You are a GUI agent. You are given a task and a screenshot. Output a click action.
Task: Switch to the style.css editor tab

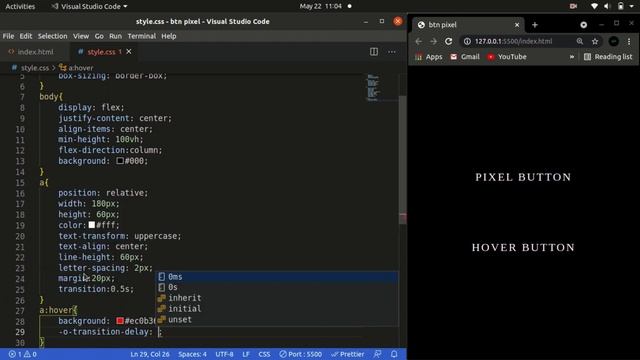click(x=101, y=52)
